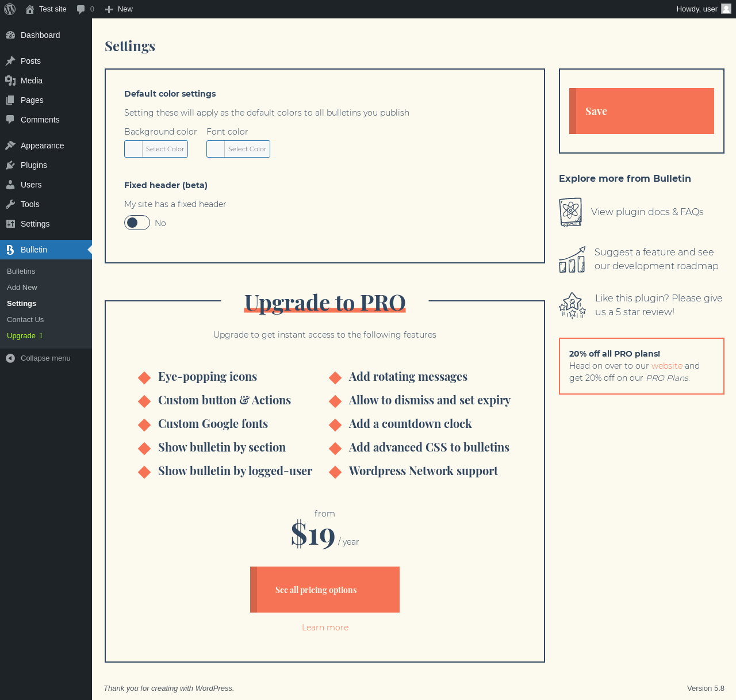Click the "Upgrade to PRO" heading
This screenshot has height=700, width=736.
click(325, 302)
